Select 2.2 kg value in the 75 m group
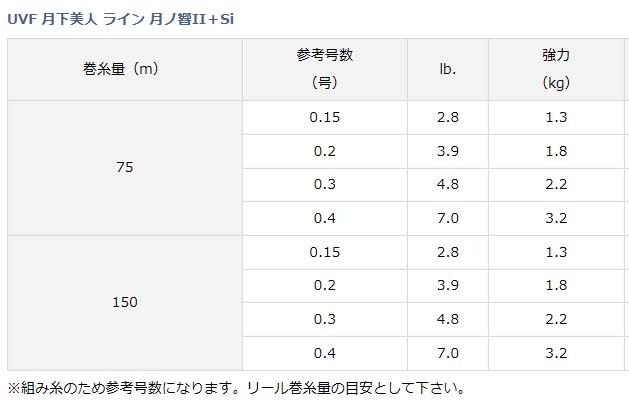 coord(556,185)
